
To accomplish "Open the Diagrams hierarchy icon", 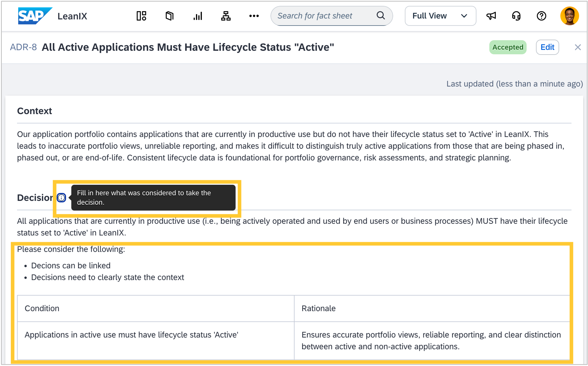I will click(226, 16).
